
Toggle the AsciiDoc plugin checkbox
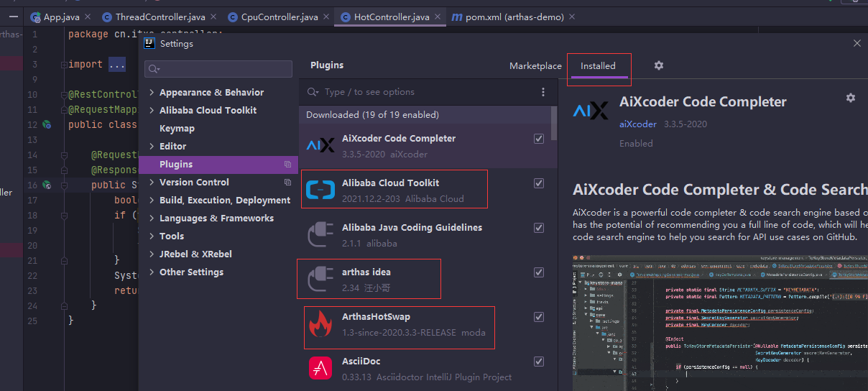click(539, 362)
